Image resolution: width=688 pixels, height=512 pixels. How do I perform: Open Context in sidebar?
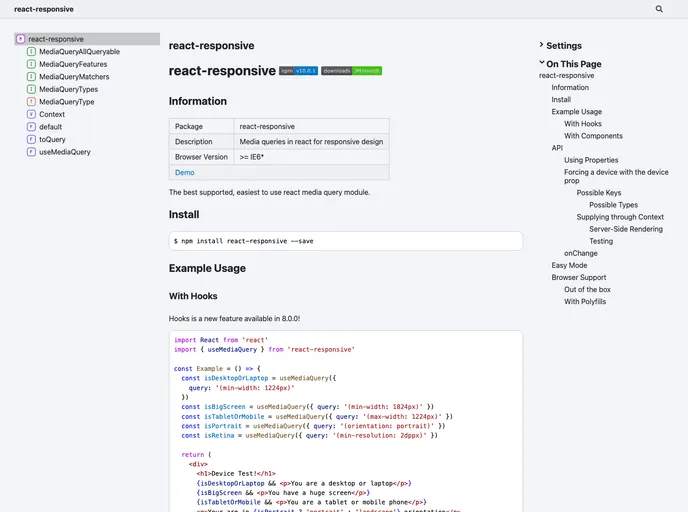coord(52,114)
